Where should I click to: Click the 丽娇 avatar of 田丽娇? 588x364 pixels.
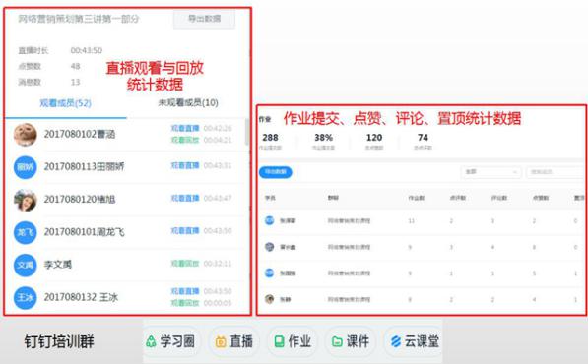[26, 167]
